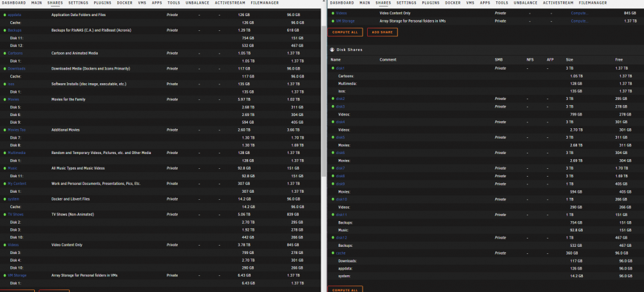644x292 pixels.
Task: Open the Backups share link
Action: [14, 30]
